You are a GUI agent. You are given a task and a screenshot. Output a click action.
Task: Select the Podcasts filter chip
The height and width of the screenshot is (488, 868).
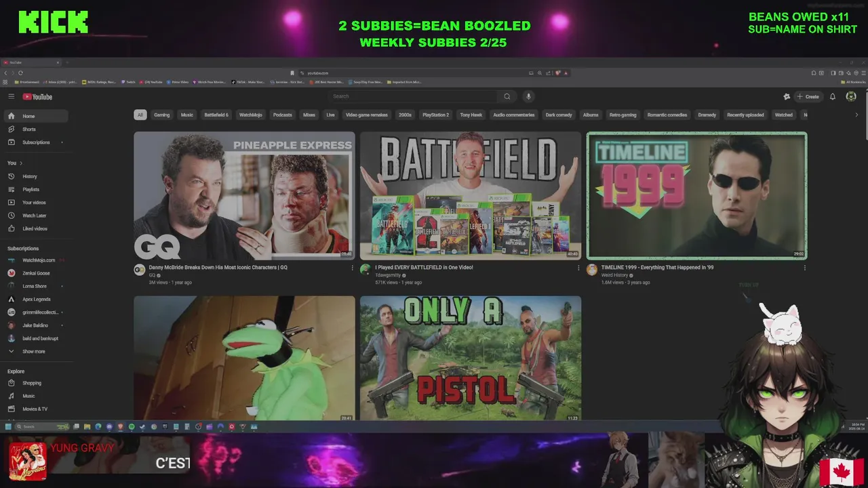click(283, 115)
